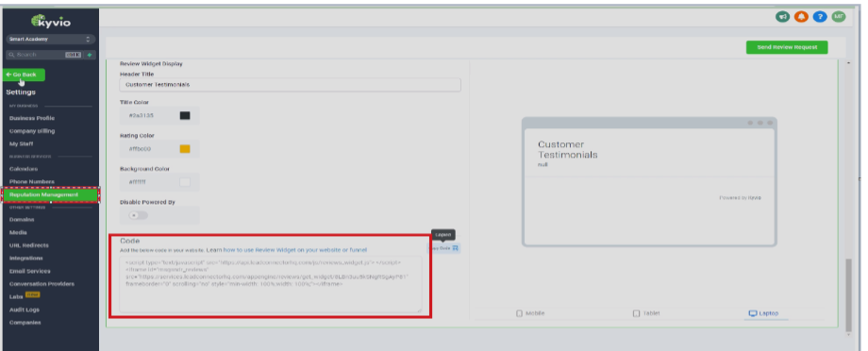Screen dimensions: 868x351
Task: Open Business Profile settings
Action: 32,119
